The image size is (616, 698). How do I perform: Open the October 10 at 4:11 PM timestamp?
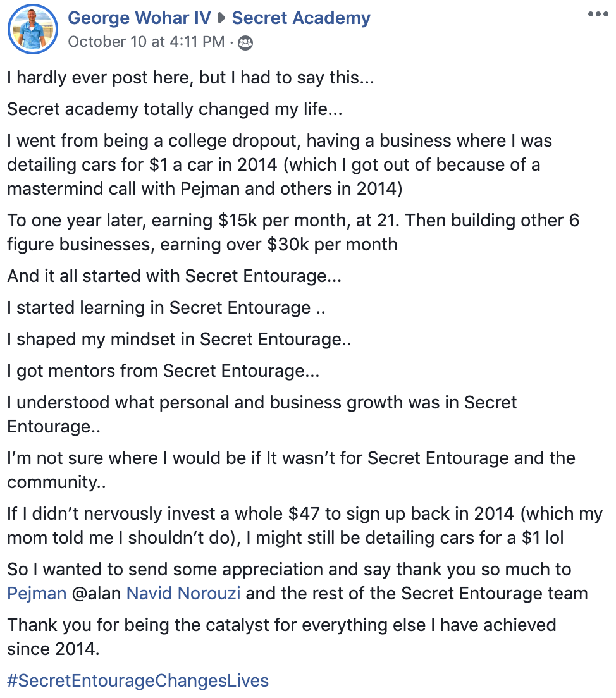(x=146, y=42)
